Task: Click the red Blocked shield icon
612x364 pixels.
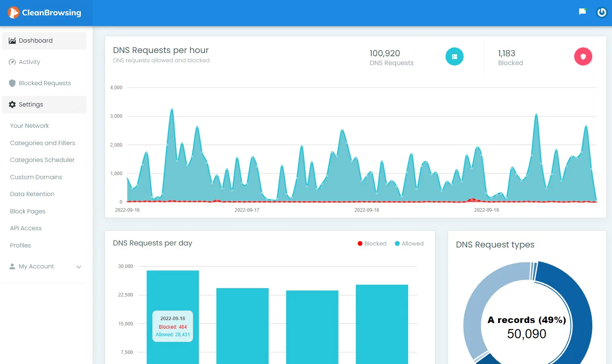Action: click(x=583, y=57)
